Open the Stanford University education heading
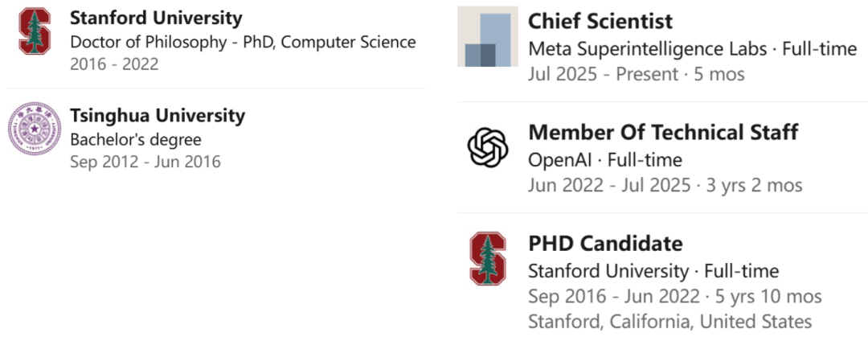 (x=156, y=18)
